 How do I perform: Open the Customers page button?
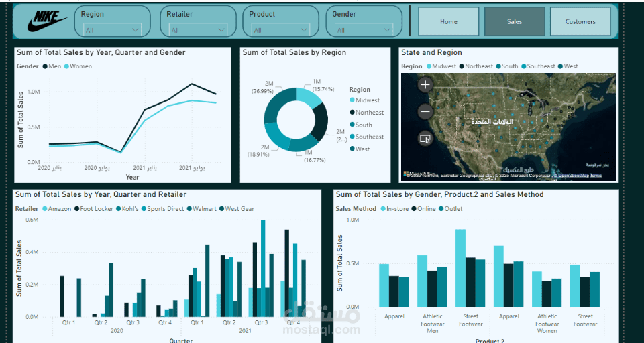click(x=580, y=21)
